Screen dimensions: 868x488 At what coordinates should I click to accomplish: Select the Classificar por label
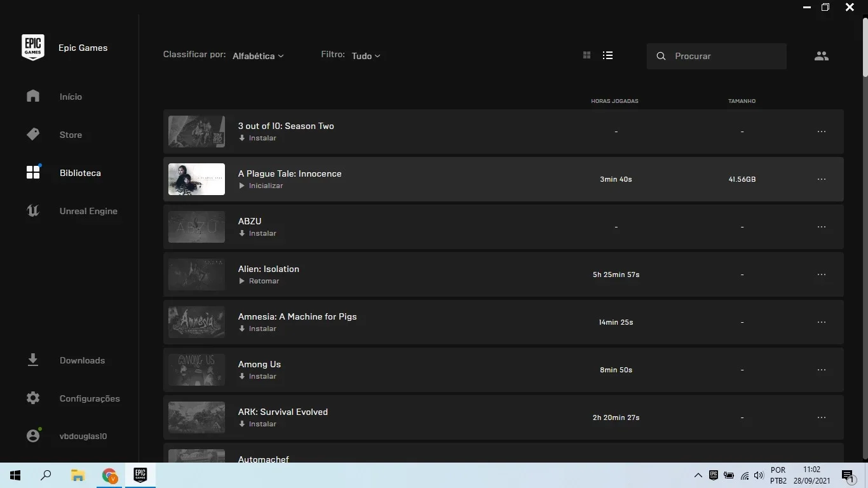(194, 55)
